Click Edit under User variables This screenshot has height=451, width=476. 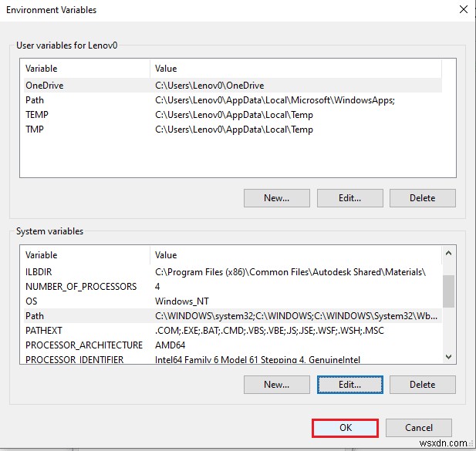tap(349, 198)
